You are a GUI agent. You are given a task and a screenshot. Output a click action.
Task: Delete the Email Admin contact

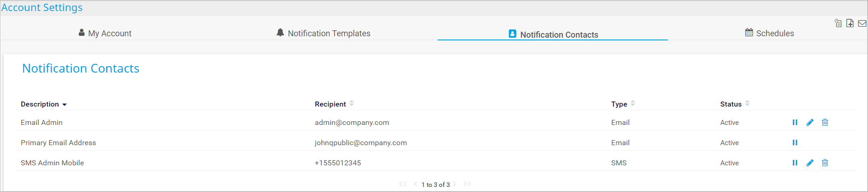click(825, 123)
